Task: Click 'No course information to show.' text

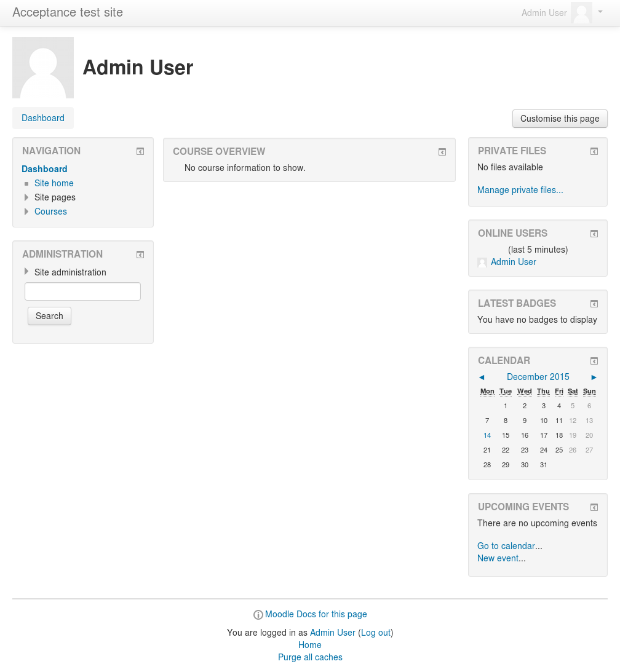Action: (245, 168)
